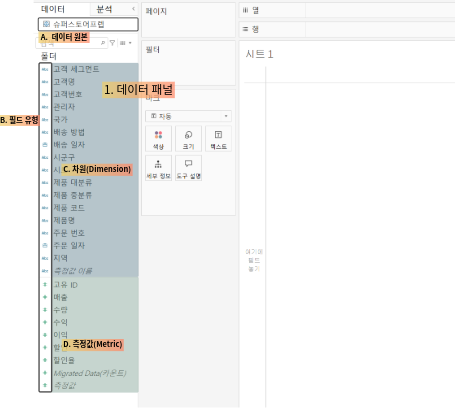Click the date type icon beside 배송 일자

[x=45, y=145]
